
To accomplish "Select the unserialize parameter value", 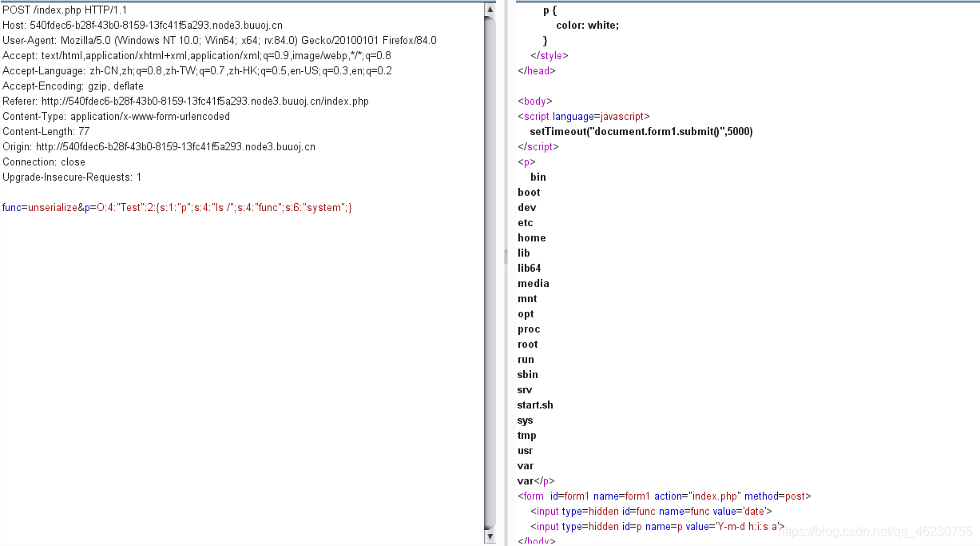I will pos(53,207).
